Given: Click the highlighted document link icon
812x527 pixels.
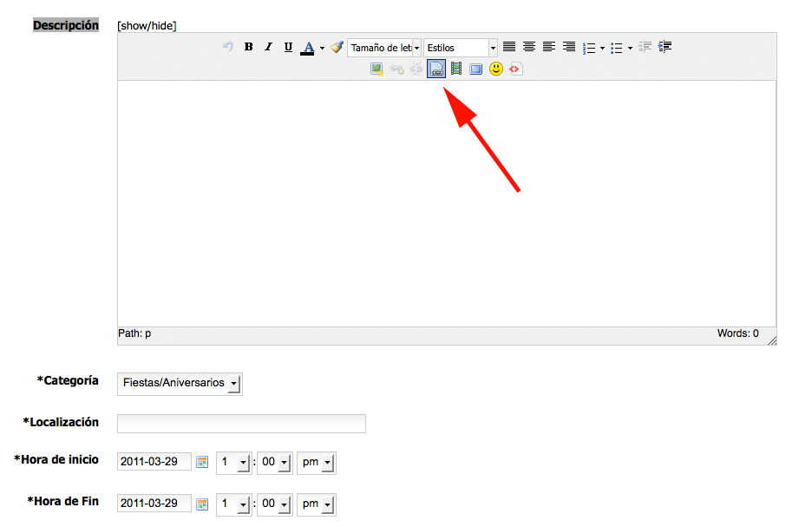Looking at the screenshot, I should tap(436, 69).
